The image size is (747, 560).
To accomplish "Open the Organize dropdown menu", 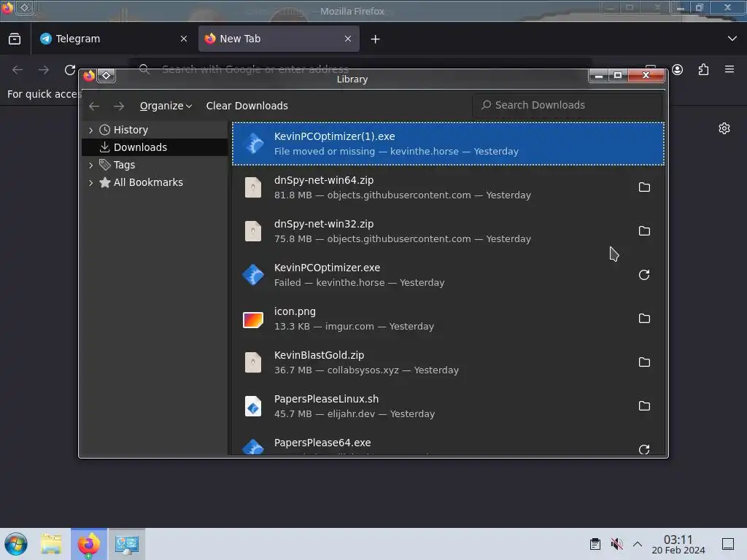I will click(x=166, y=106).
